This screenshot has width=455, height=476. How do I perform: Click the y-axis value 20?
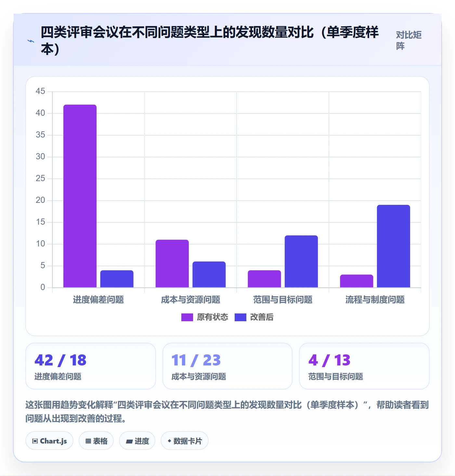40,200
